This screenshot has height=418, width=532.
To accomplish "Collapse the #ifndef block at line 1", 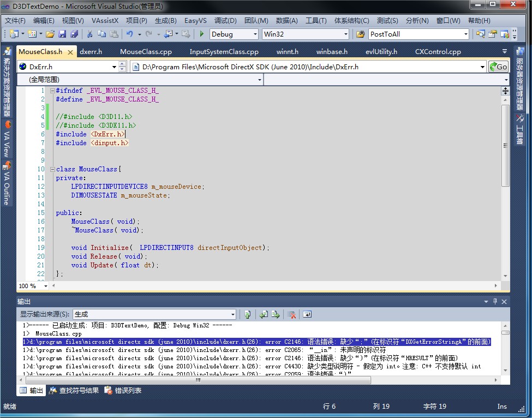I will 52,91.
